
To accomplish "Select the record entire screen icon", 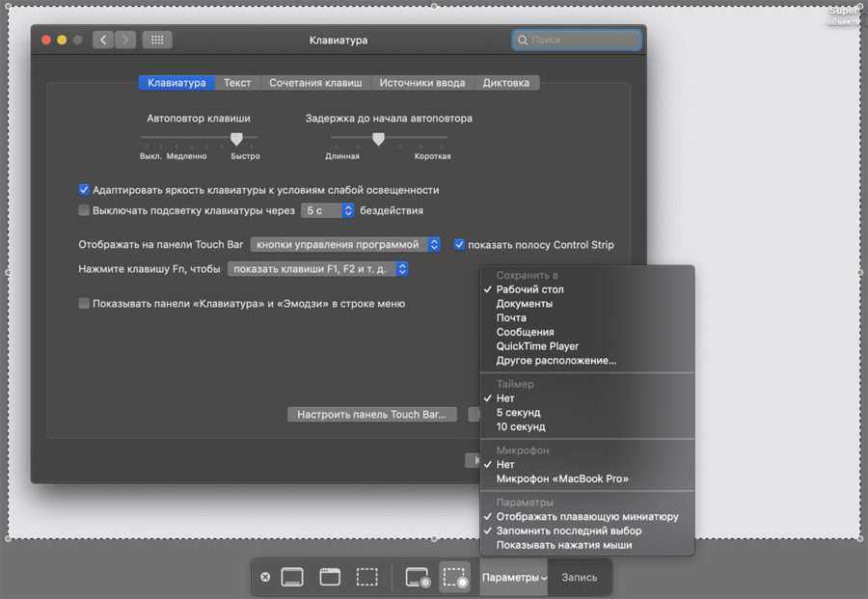I will point(418,577).
